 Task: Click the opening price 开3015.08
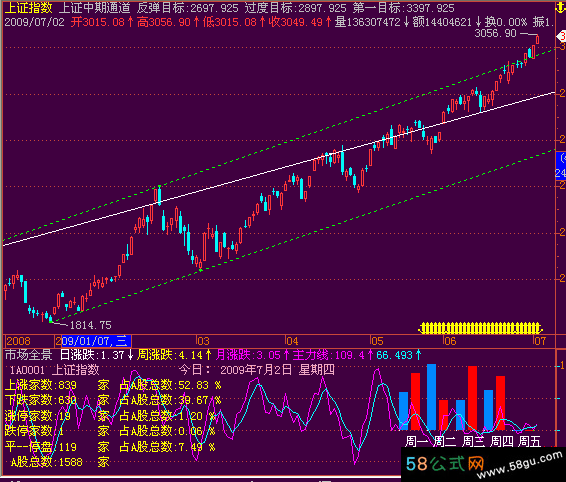pos(97,22)
